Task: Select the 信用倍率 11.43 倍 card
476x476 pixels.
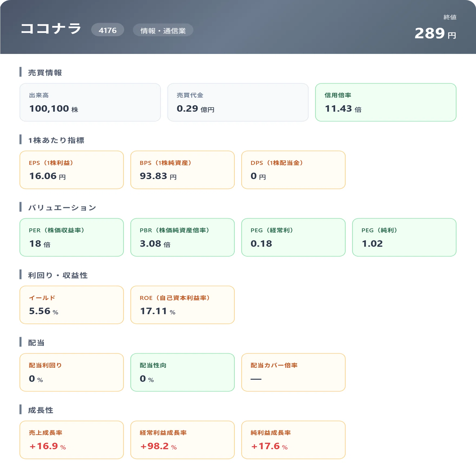Action: coord(386,102)
